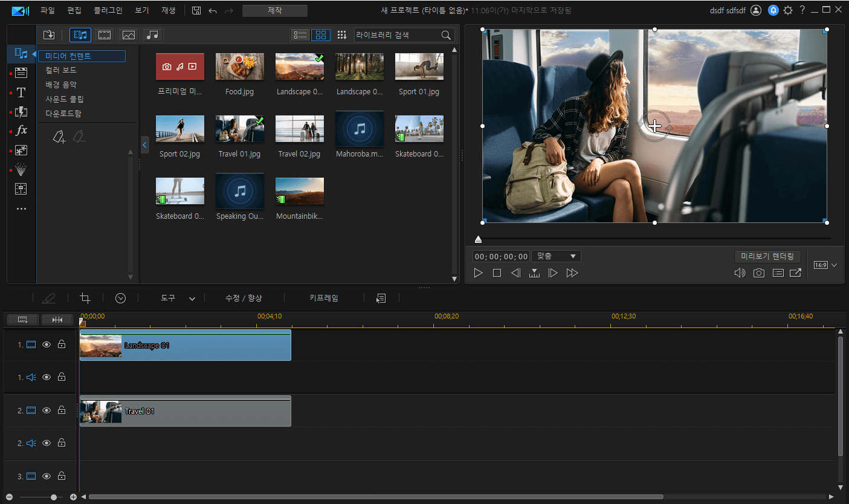The height and width of the screenshot is (504, 849).
Task: Click the 제작 produce button
Action: [x=274, y=10]
